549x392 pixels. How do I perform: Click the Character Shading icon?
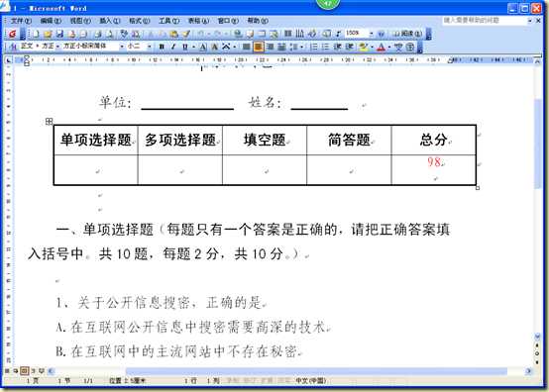click(x=215, y=47)
